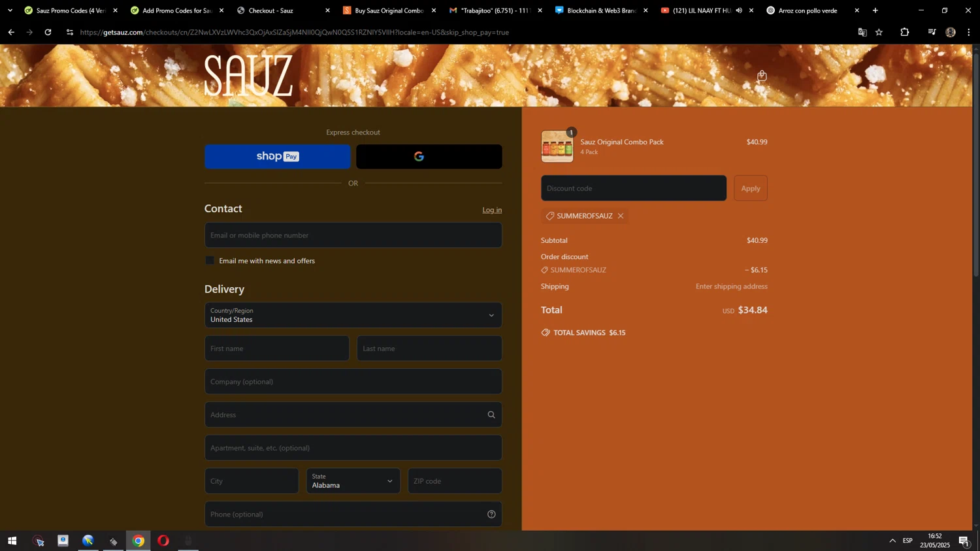Open a new browser tab
This screenshot has height=551, width=980.
[875, 10]
